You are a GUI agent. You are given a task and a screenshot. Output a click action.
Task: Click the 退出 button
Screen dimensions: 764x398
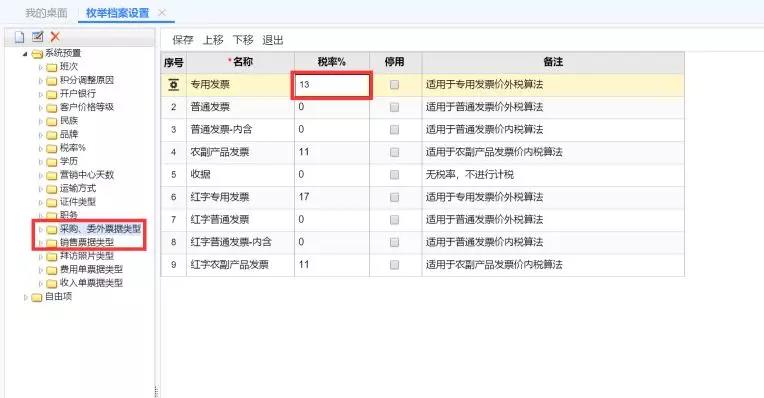click(272, 40)
